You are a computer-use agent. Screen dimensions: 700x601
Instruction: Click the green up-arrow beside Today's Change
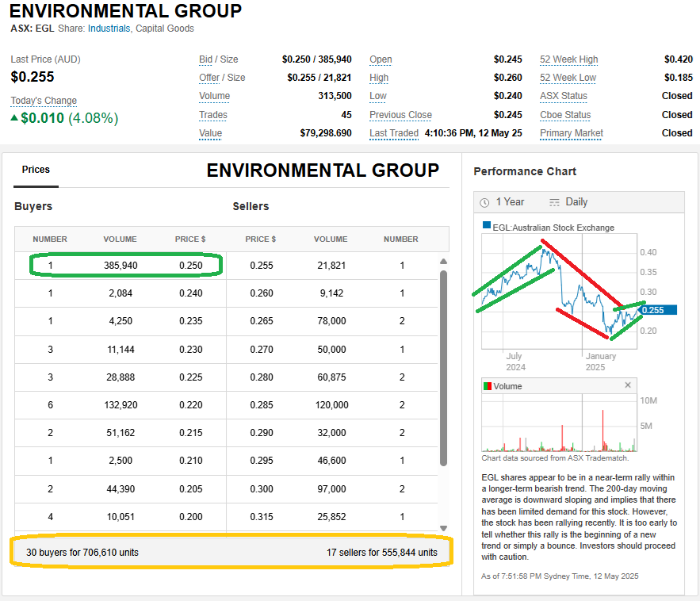[x=14, y=118]
